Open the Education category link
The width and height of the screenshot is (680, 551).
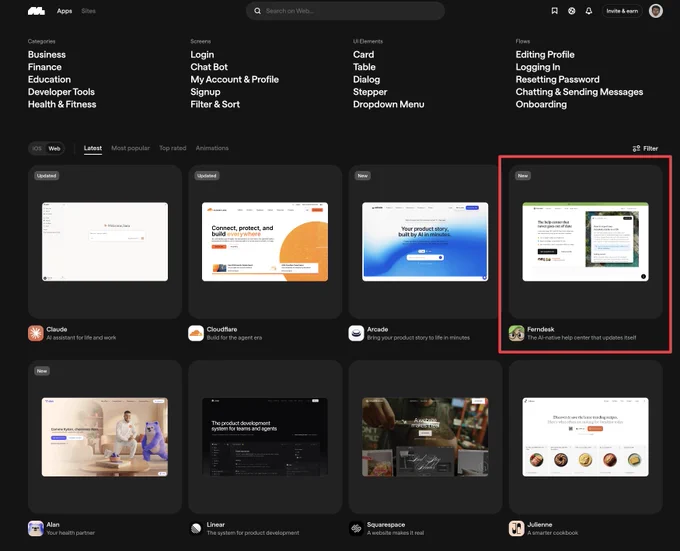click(49, 79)
